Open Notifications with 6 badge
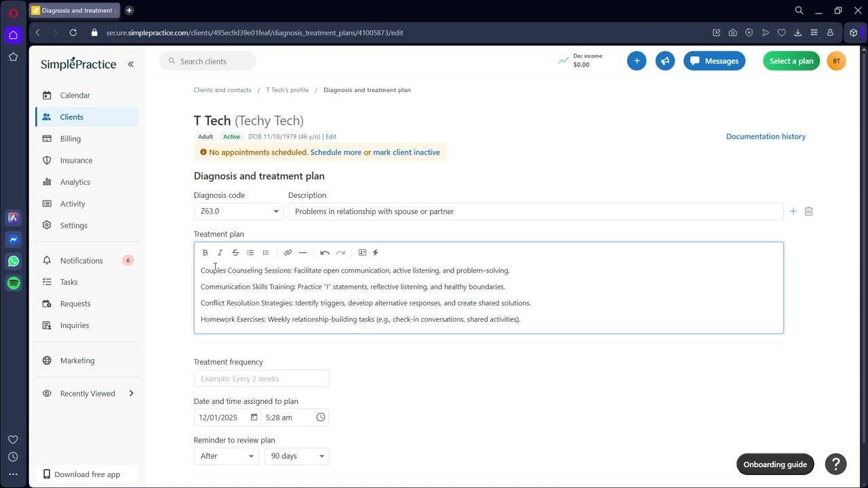 87,261
